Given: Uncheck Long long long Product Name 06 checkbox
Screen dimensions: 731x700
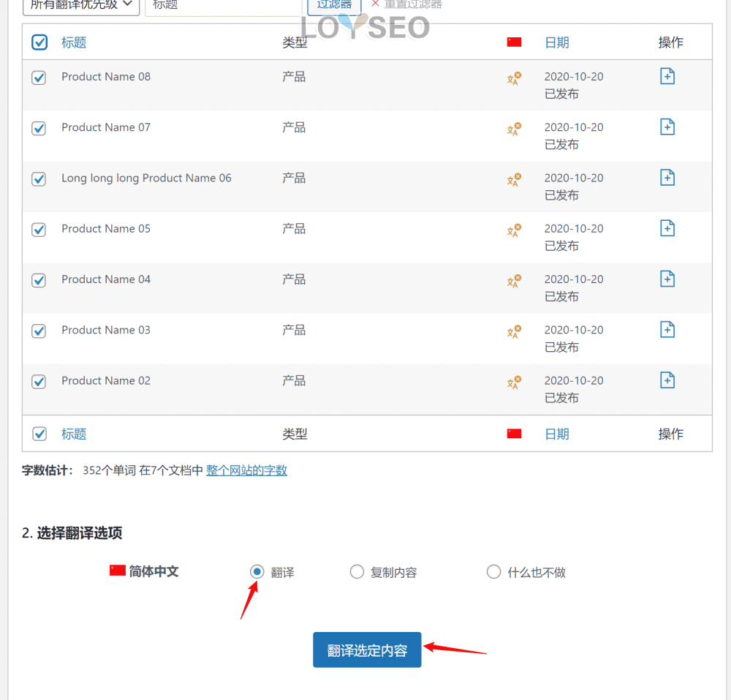Looking at the screenshot, I should point(39,179).
